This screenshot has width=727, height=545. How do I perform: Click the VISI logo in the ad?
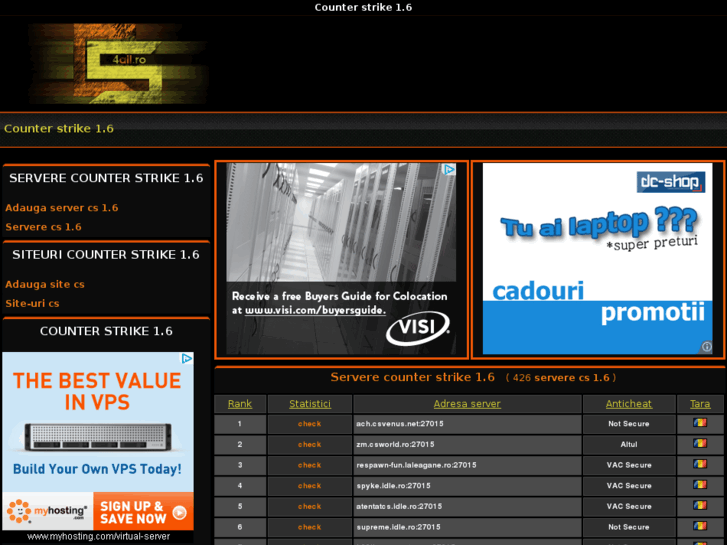click(418, 328)
